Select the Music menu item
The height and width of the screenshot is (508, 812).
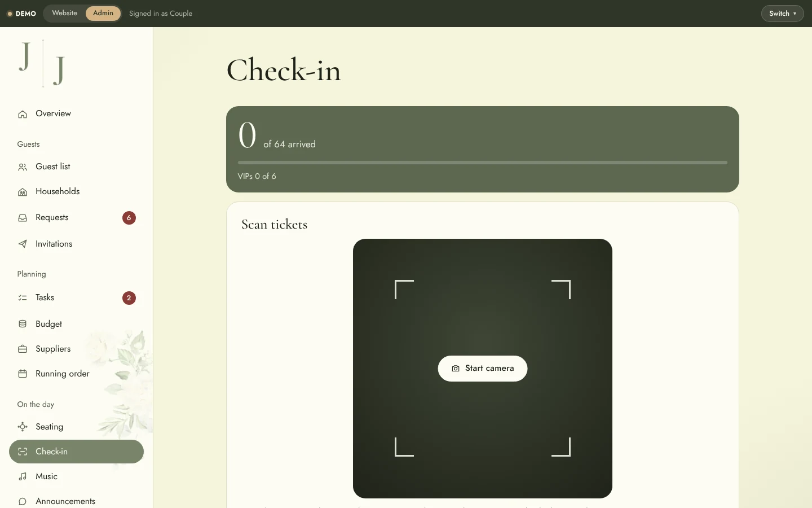(x=76, y=476)
